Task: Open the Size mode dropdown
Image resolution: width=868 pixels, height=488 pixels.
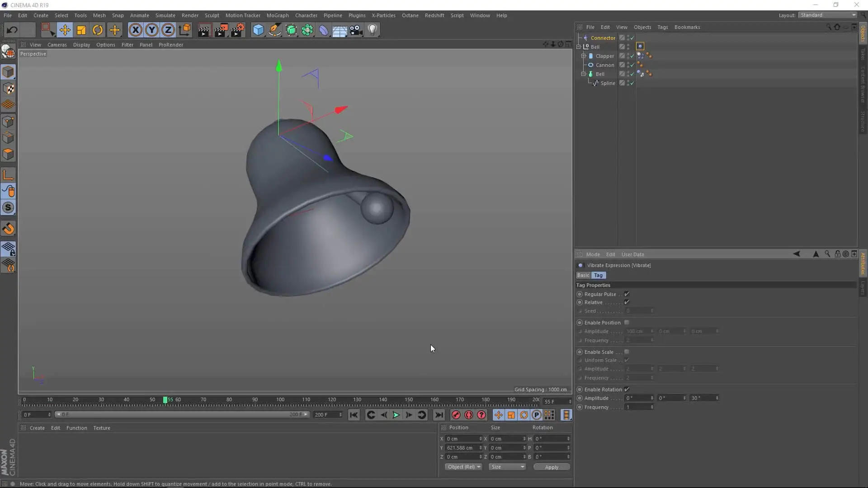Action: (507, 467)
